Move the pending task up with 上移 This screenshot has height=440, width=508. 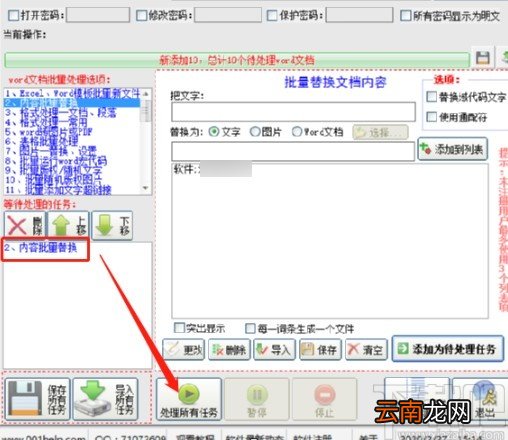pos(69,225)
